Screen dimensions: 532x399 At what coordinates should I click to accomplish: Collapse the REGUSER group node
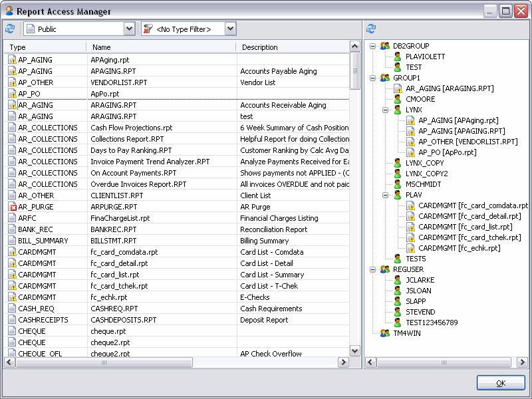[x=373, y=269]
